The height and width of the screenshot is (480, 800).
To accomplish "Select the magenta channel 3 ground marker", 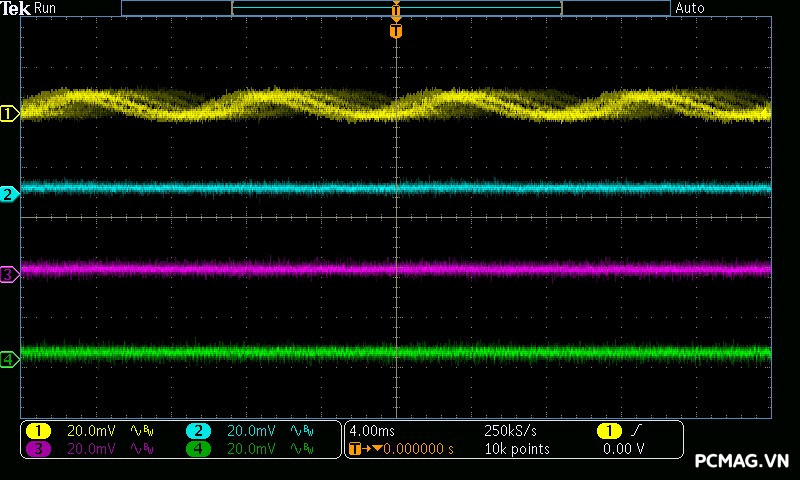I will click(9, 274).
